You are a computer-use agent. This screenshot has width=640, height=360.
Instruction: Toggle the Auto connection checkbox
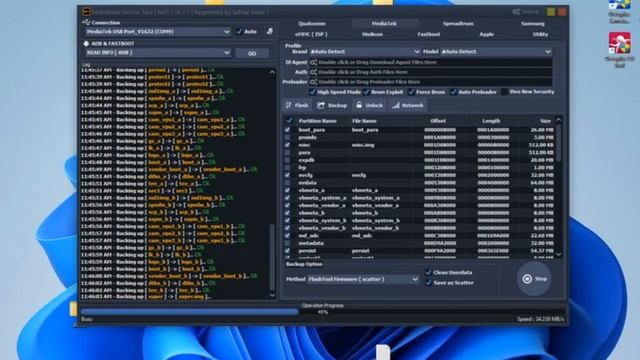coord(239,31)
